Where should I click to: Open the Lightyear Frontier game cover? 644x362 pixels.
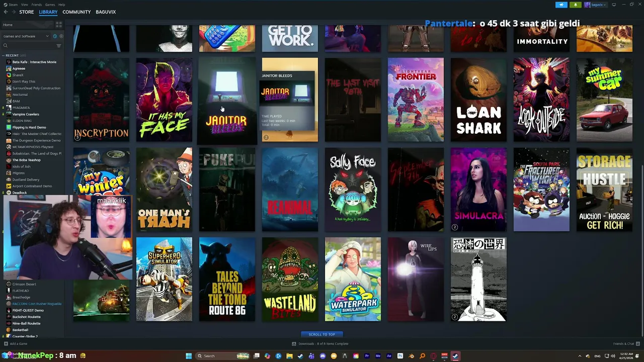[x=416, y=100]
